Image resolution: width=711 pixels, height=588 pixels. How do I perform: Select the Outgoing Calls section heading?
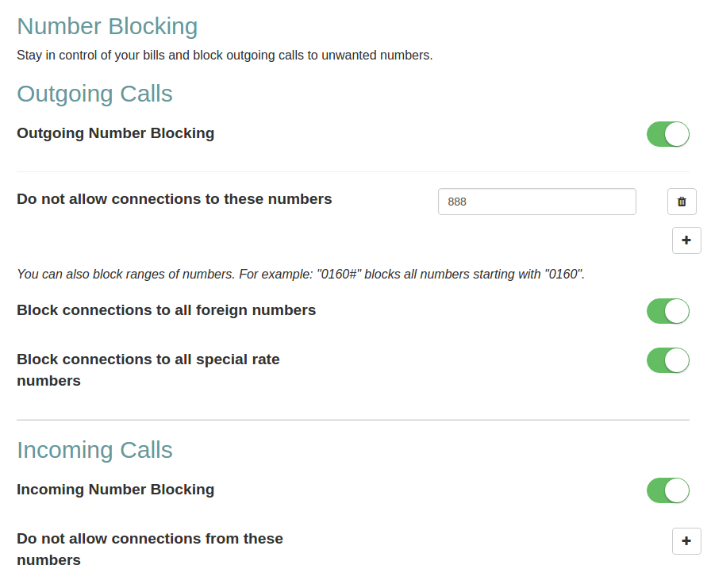coord(94,94)
